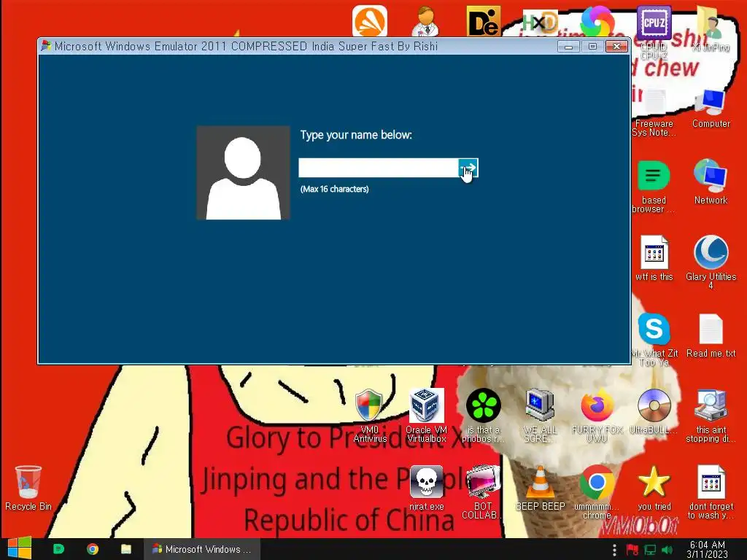Open the Recycle Bin desktop icon
This screenshot has width=747, height=560.
coord(28,488)
